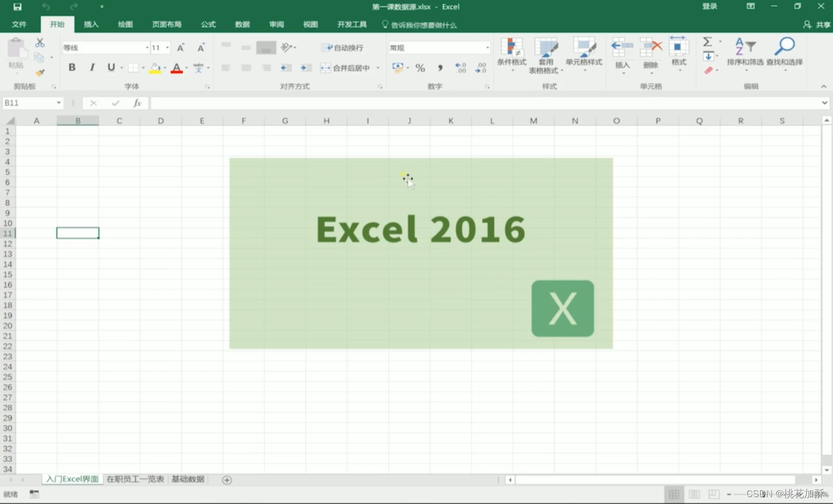
Task: Open 查找和选择 find and select
Action: [x=785, y=55]
